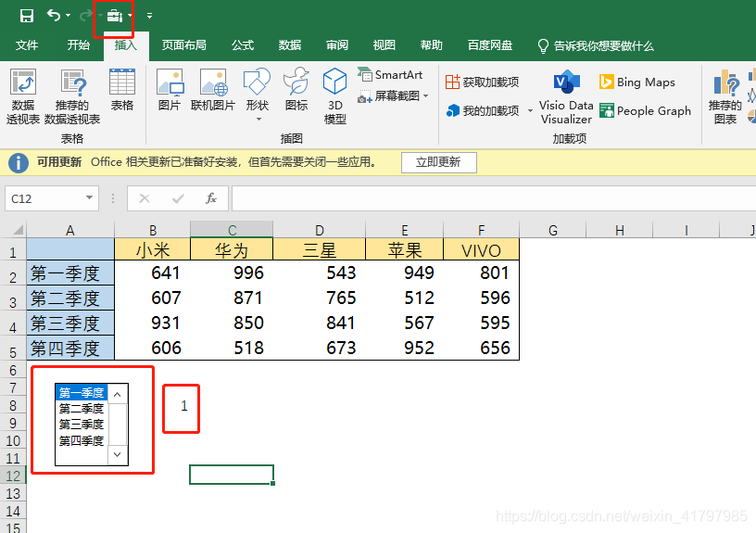This screenshot has width=756, height=533.
Task: Insert a SmartArt graphic
Action: coord(391,75)
